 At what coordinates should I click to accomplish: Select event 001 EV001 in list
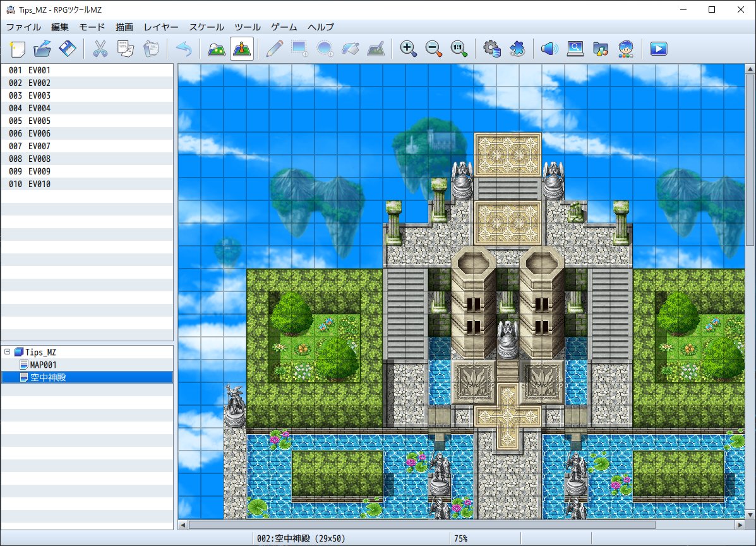87,70
